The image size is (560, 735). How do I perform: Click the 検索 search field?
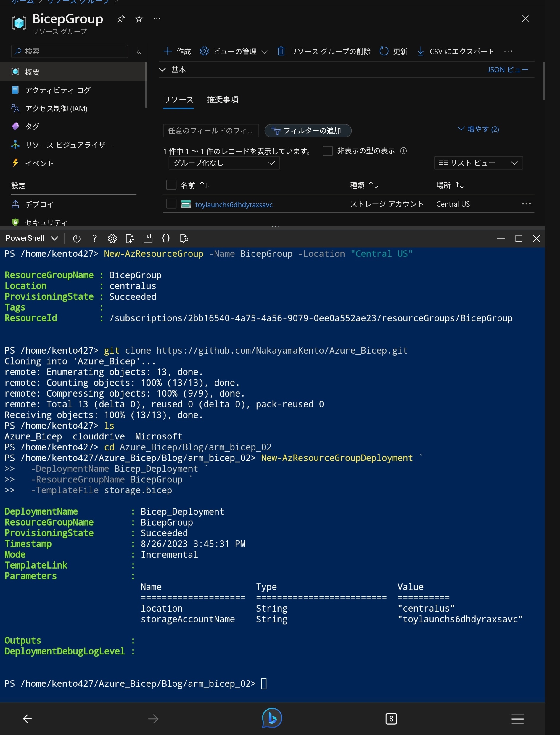coord(70,51)
